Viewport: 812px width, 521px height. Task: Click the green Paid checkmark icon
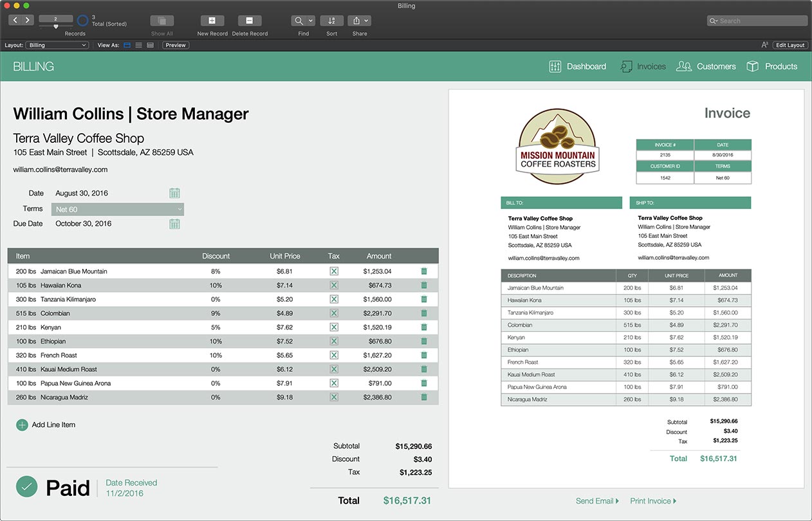[26, 487]
